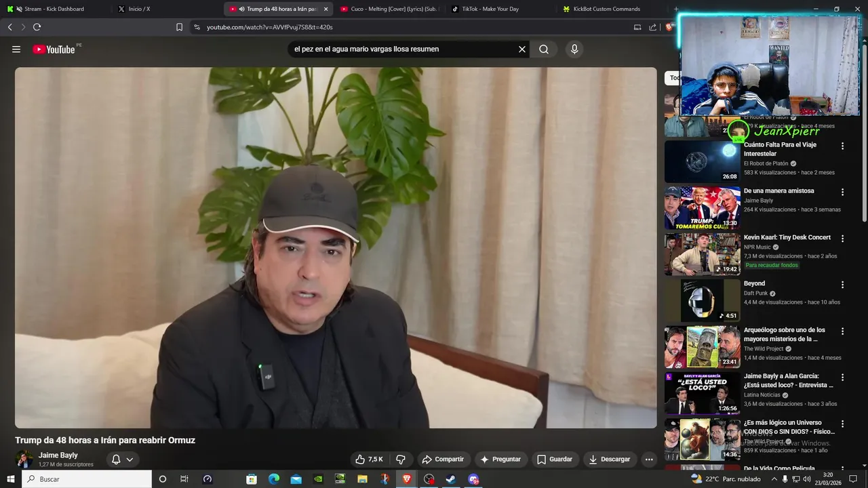Image resolution: width=868 pixels, height=488 pixels.
Task: Open Microsoft Store from the taskbar
Action: point(252,479)
